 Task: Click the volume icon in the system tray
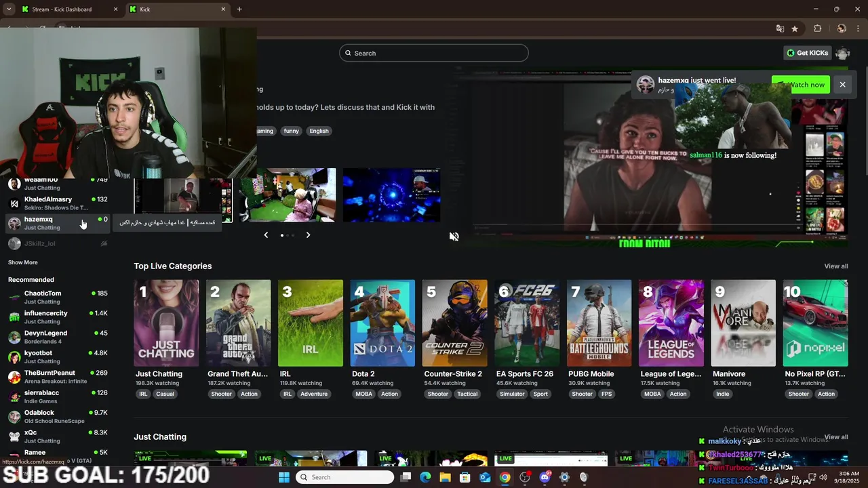click(823, 476)
